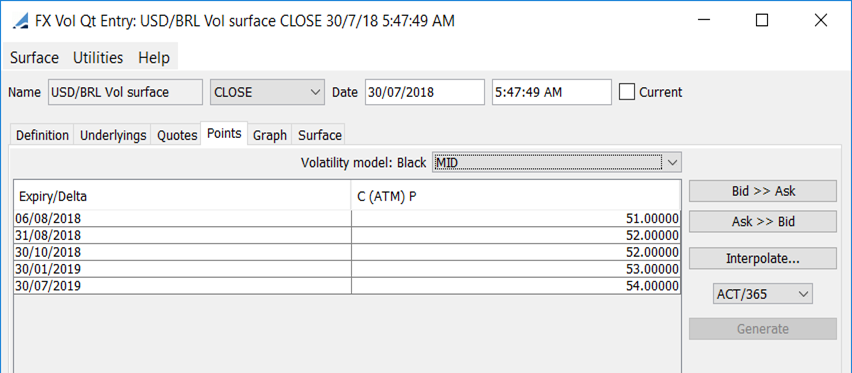
Task: Enable the Current checkbox
Action: pyautogui.click(x=627, y=92)
